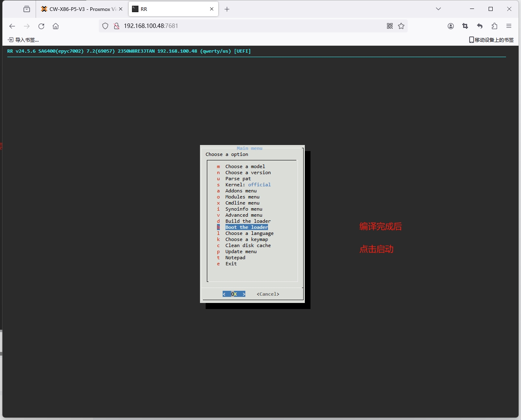Click the RR version header text
Screen dimensions: 521x420
tap(129, 51)
